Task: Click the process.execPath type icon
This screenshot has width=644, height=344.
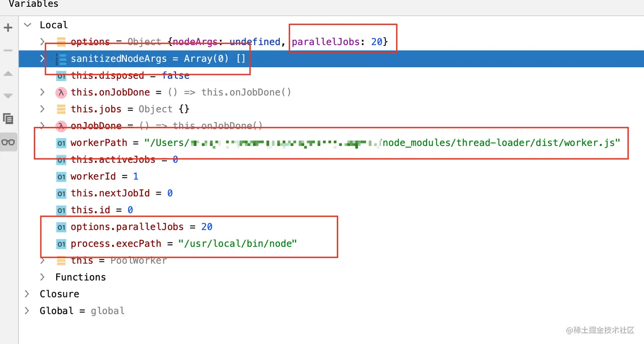Action: (61, 244)
